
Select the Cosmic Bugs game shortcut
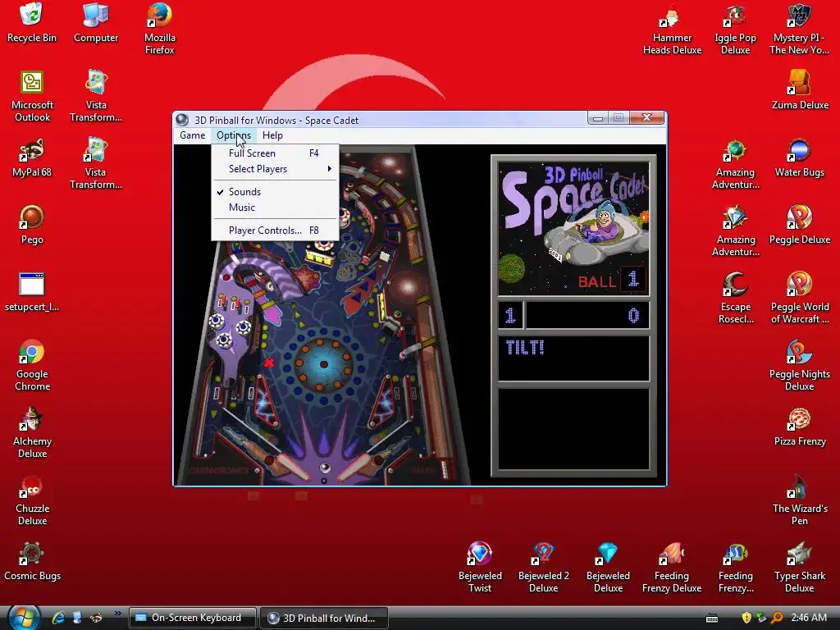pos(32,561)
